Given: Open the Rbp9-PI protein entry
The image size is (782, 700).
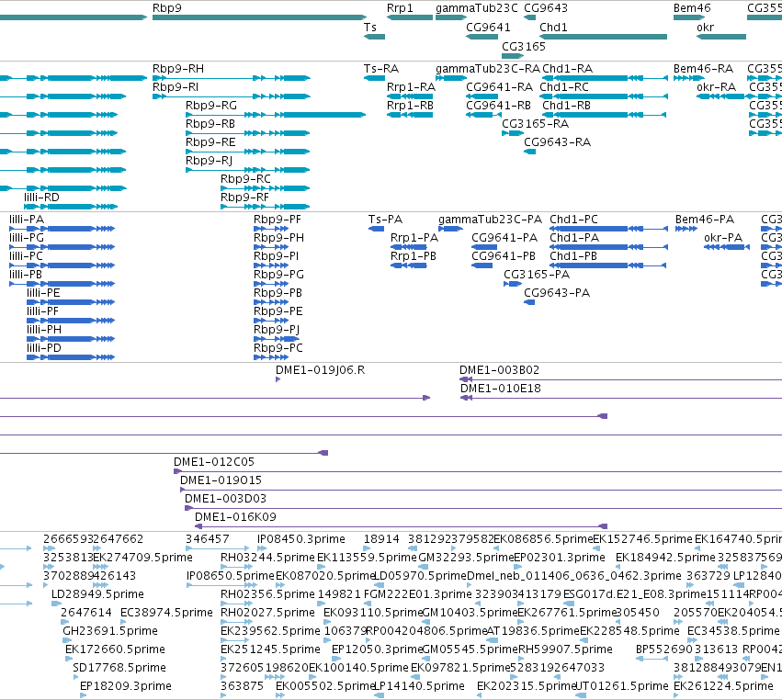Looking at the screenshot, I should coord(277,256).
